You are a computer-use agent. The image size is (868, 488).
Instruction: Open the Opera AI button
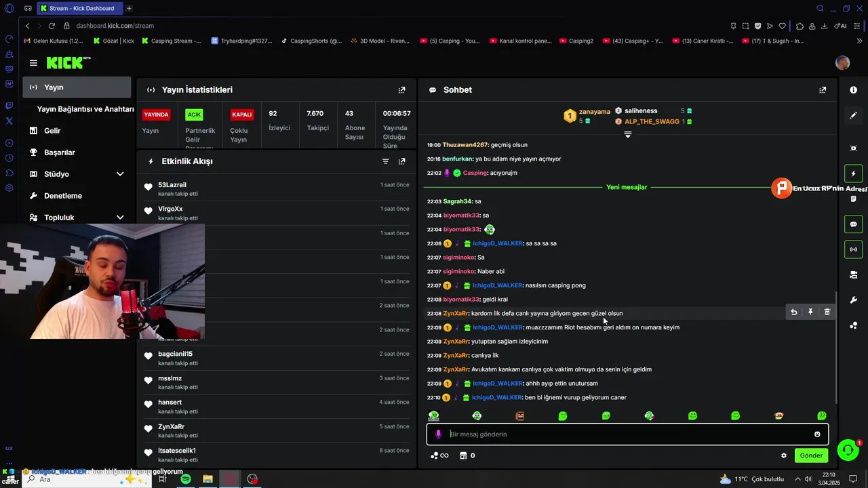841,26
